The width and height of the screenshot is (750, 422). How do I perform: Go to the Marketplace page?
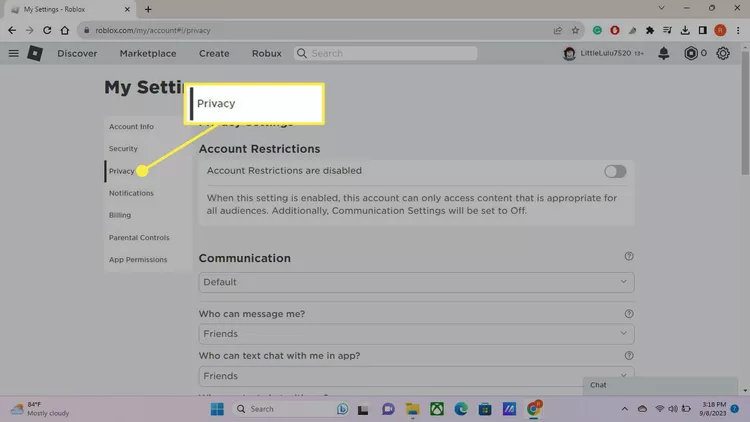(x=148, y=53)
